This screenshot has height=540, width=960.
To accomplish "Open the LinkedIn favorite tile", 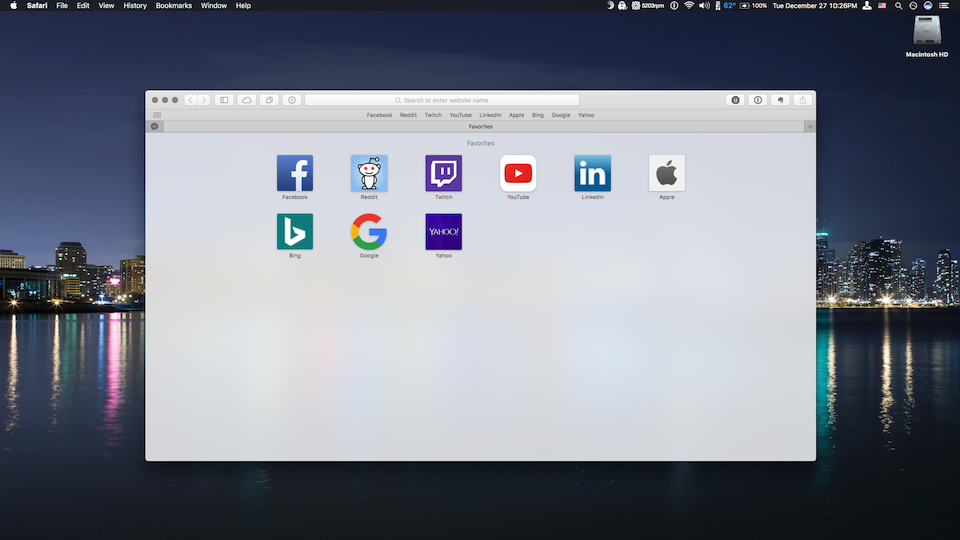I will [593, 177].
